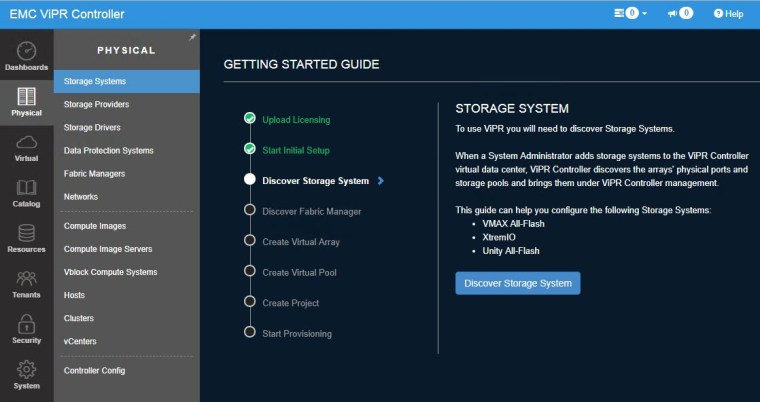Open Controller Config menu item
This screenshot has width=760, height=402.
[127, 370]
